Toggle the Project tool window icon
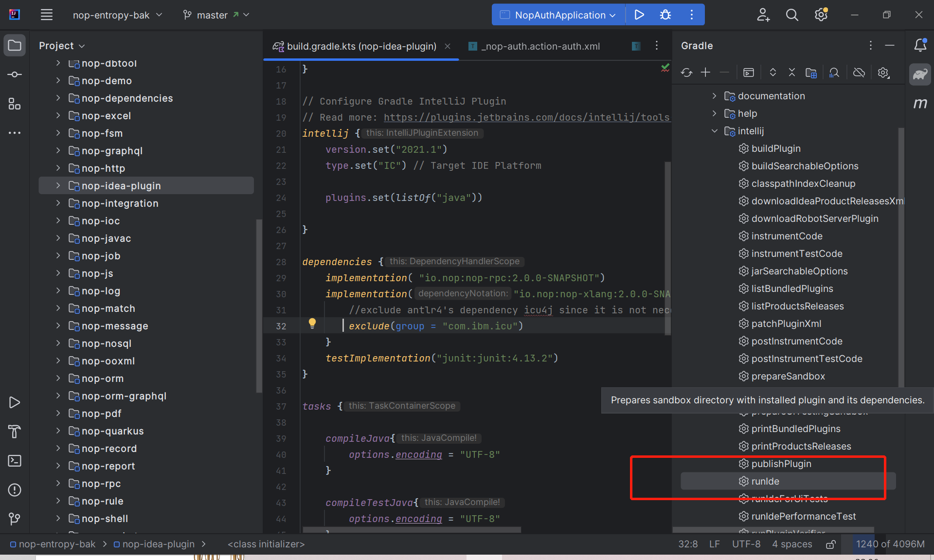This screenshot has width=934, height=560. (15, 46)
